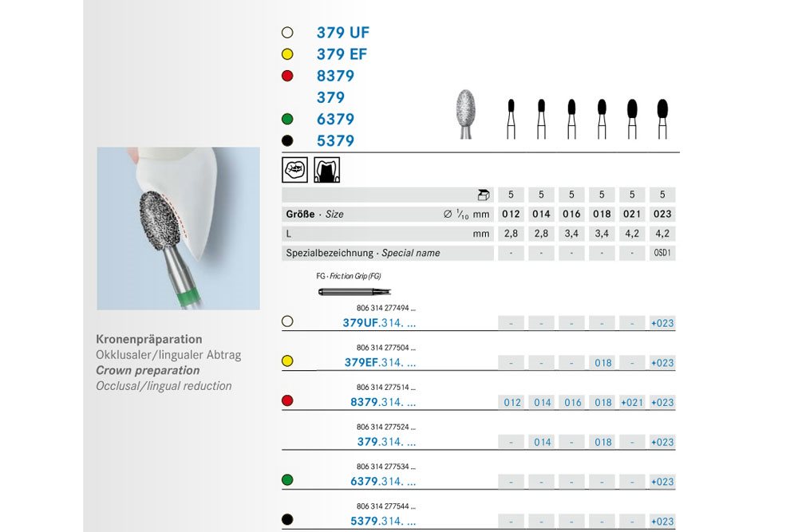Click the packaging unit box icon

481,195
